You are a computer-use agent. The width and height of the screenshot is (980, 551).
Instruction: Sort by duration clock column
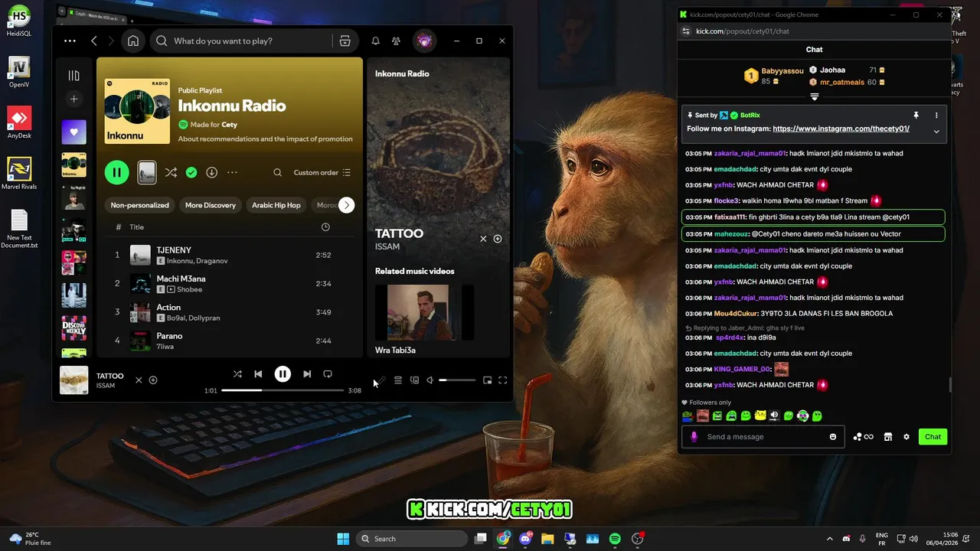(x=325, y=227)
